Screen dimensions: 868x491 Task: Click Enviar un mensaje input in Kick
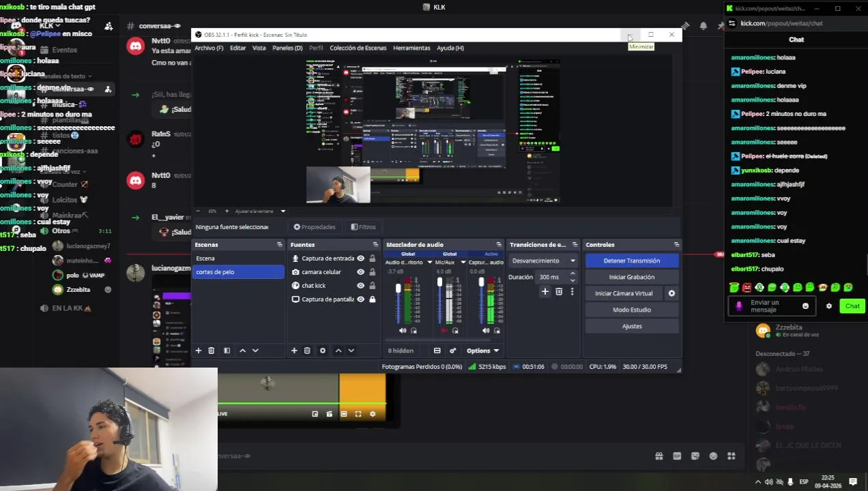(x=772, y=306)
